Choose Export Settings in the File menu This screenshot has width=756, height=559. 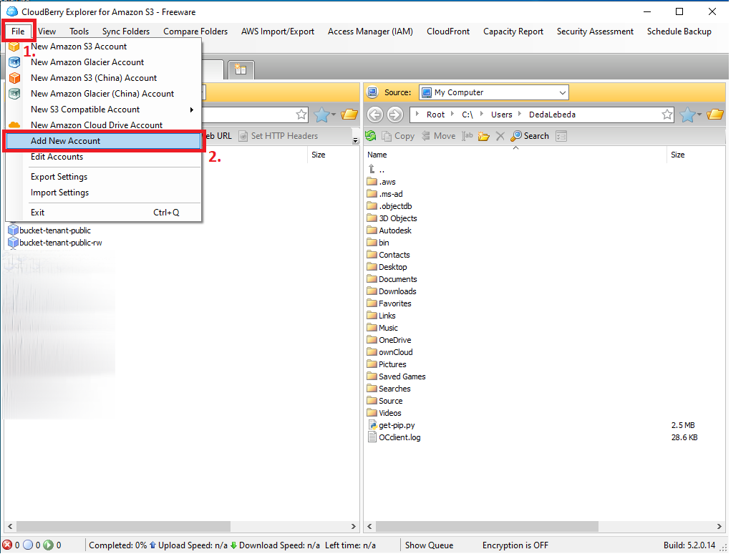[59, 177]
